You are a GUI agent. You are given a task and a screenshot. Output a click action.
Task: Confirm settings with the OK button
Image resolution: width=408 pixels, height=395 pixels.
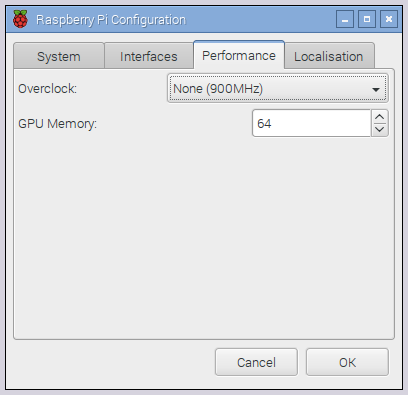click(x=347, y=362)
